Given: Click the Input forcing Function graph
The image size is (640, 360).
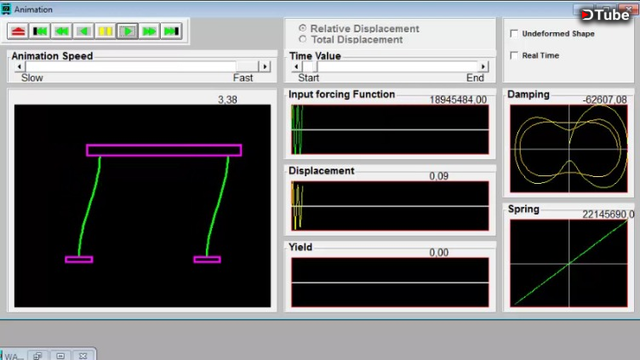Looking at the screenshot, I should 390,130.
